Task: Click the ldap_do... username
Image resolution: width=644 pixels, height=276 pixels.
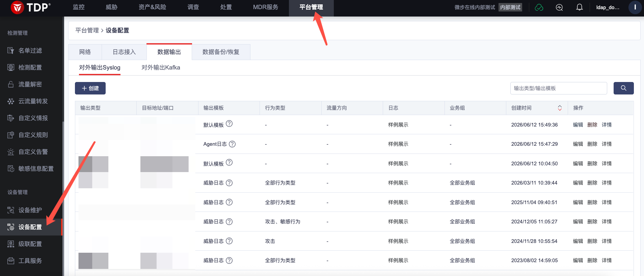Action: [x=608, y=7]
